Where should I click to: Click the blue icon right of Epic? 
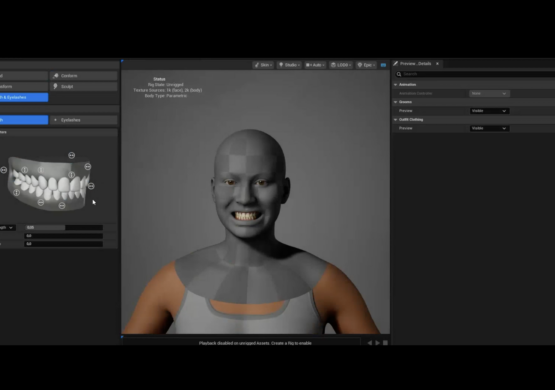[x=383, y=65]
